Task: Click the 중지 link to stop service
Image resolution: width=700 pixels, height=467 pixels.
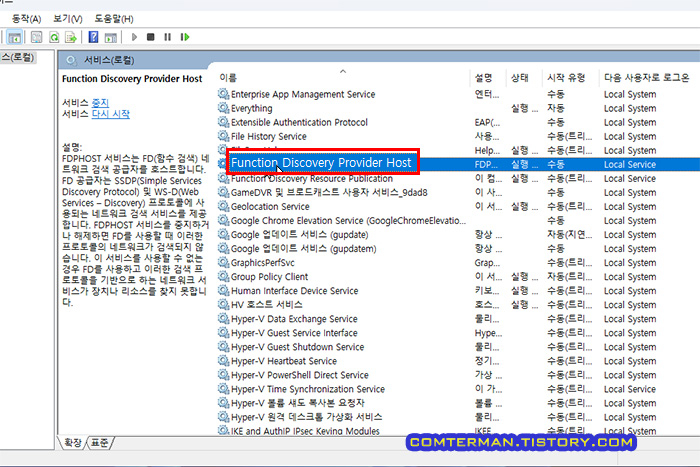Action: tap(100, 103)
